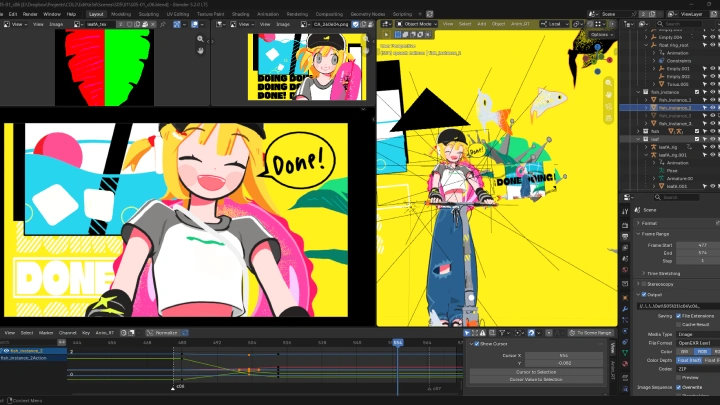This screenshot has width=720, height=405.
Task: Expand the fish_instance_1 tree item
Action: click(x=646, y=100)
